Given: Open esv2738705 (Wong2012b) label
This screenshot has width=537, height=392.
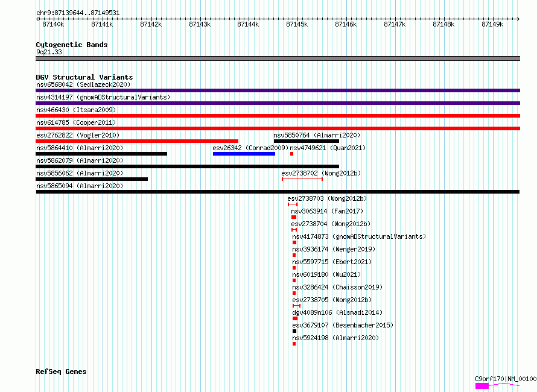Looking at the screenshot, I should [332, 300].
